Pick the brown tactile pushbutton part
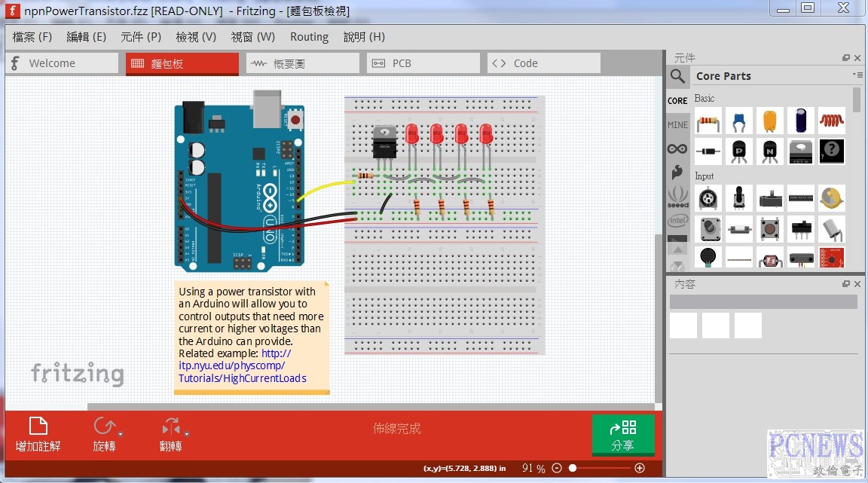Screen dimensions: 868x483 tap(770, 229)
